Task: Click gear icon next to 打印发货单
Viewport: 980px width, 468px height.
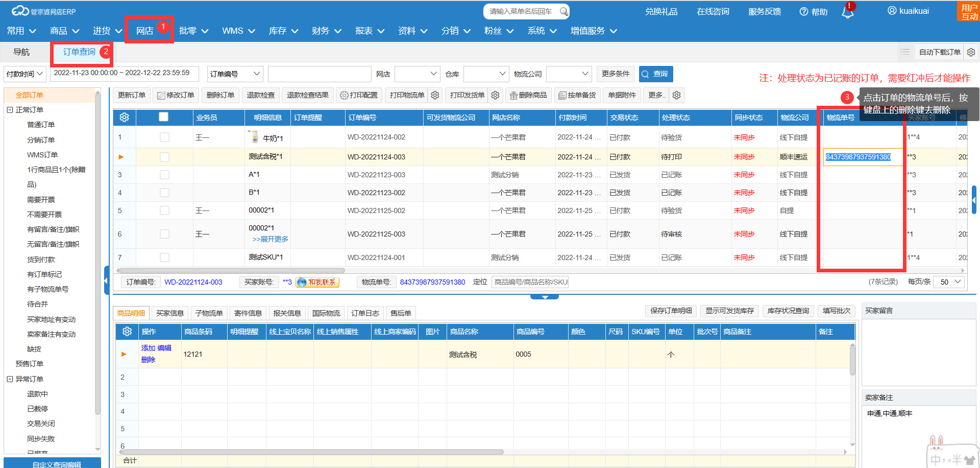Action: (495, 95)
